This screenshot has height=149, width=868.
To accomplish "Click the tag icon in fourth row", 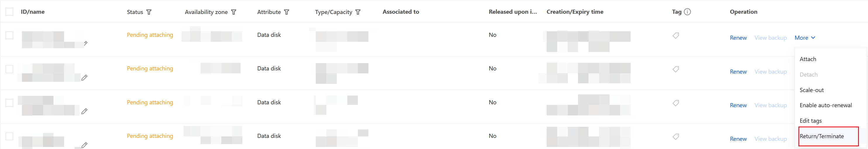I will coord(676,136).
